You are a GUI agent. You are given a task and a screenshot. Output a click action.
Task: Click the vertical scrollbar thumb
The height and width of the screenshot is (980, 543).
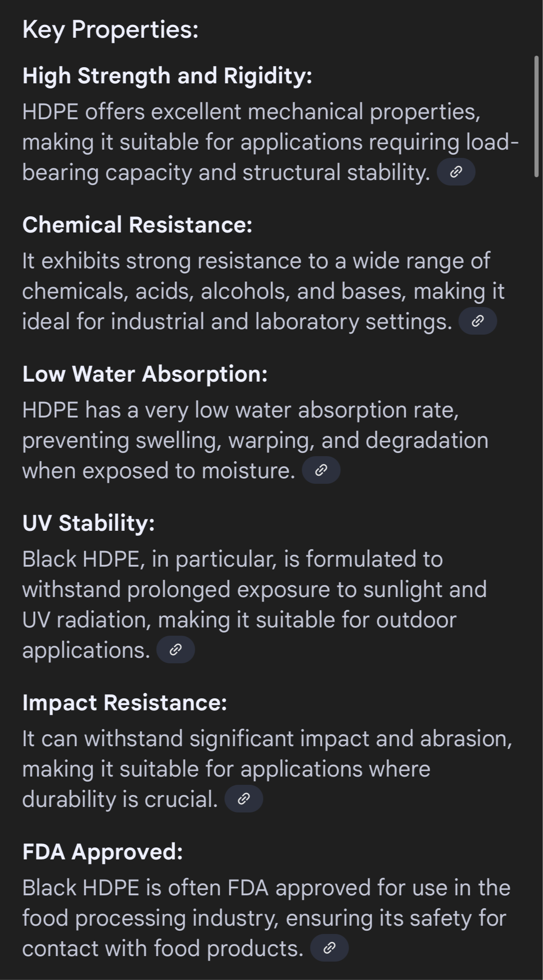click(536, 116)
